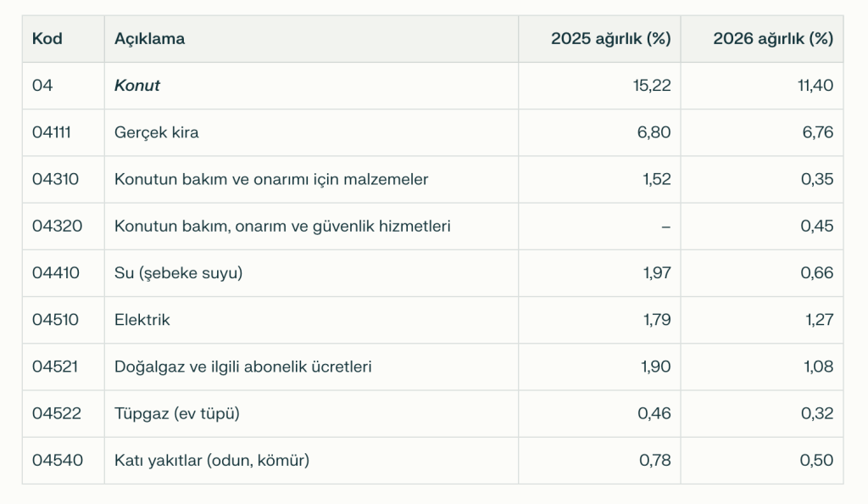This screenshot has height=504, width=868.
Task: Click the 2025 ağırlık (%) column header
Action: [610, 39]
